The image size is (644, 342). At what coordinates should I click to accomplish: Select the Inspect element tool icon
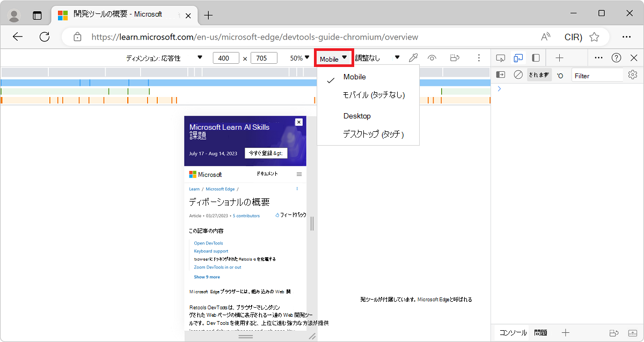click(501, 58)
